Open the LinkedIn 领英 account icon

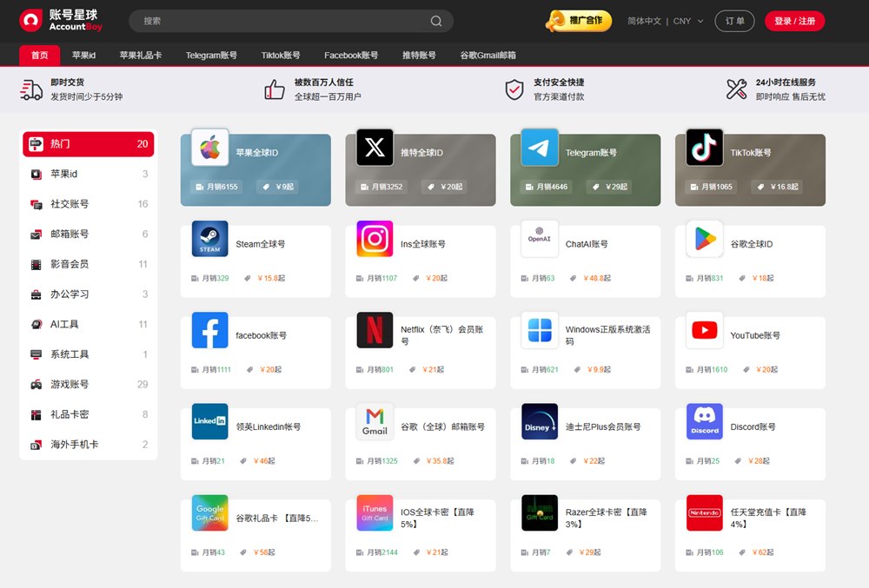point(209,422)
